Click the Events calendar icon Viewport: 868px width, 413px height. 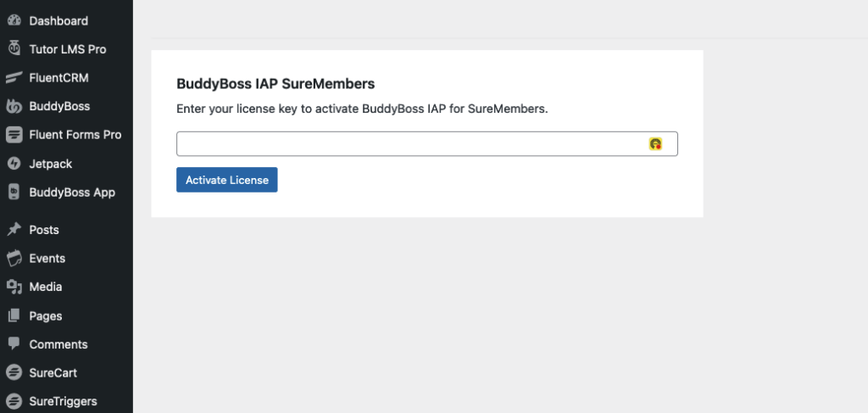(x=14, y=259)
